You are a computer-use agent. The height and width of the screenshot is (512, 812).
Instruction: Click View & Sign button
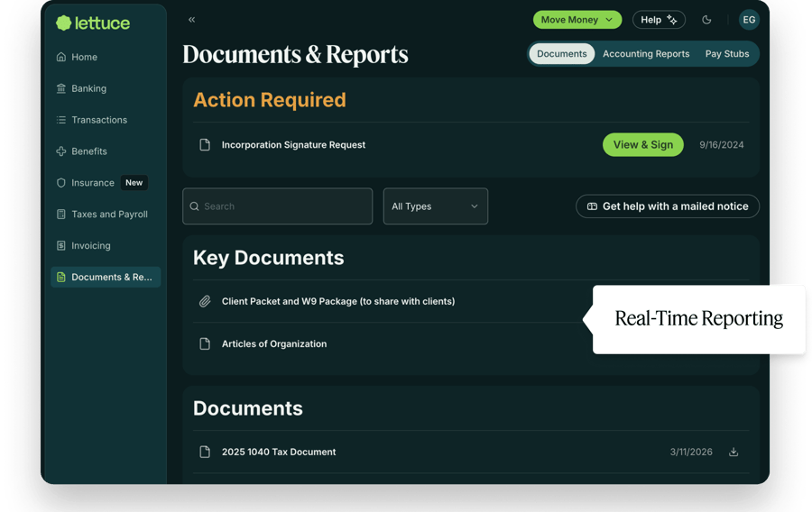click(x=642, y=145)
